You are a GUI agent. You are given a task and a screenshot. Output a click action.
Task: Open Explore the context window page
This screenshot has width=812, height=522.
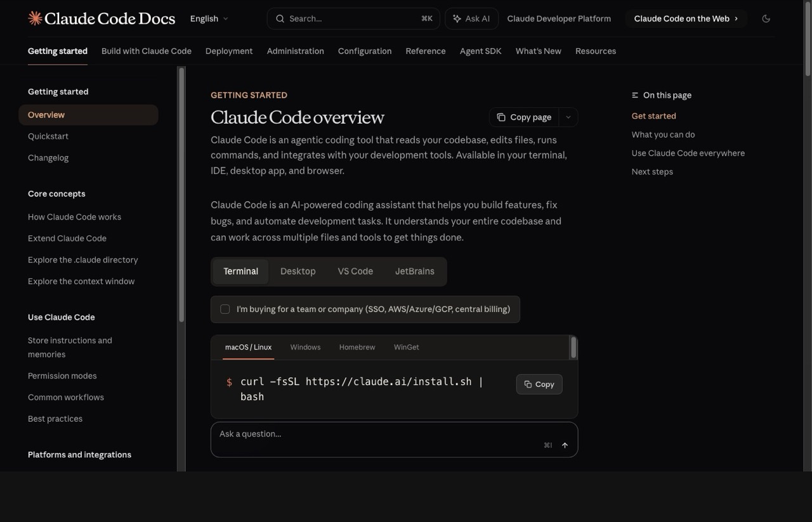point(81,282)
